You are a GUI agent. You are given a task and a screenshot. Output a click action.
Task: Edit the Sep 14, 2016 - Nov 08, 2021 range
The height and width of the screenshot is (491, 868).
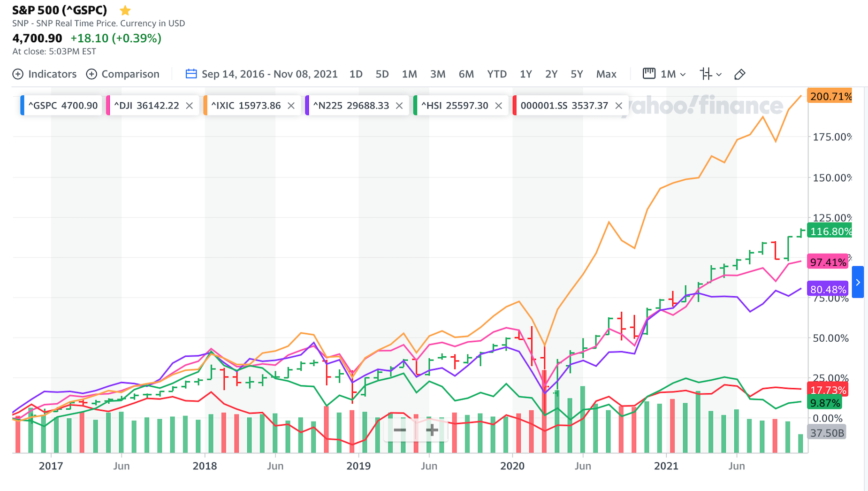(270, 74)
